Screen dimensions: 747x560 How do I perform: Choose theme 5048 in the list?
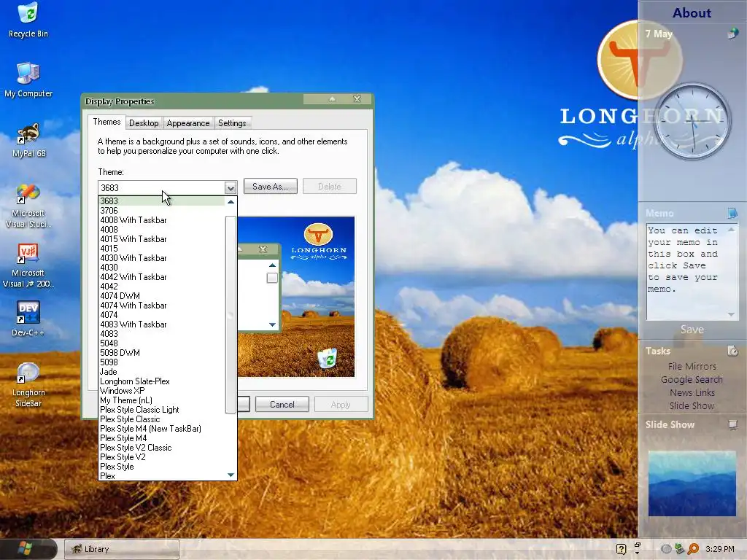click(x=161, y=343)
